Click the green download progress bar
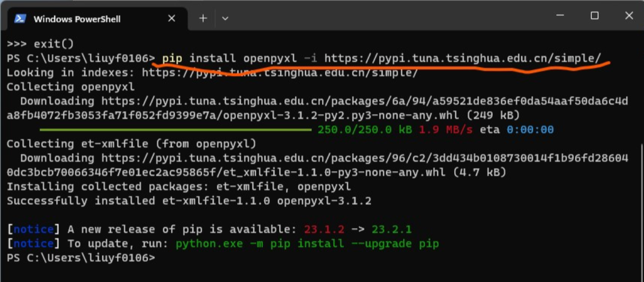 (x=175, y=130)
